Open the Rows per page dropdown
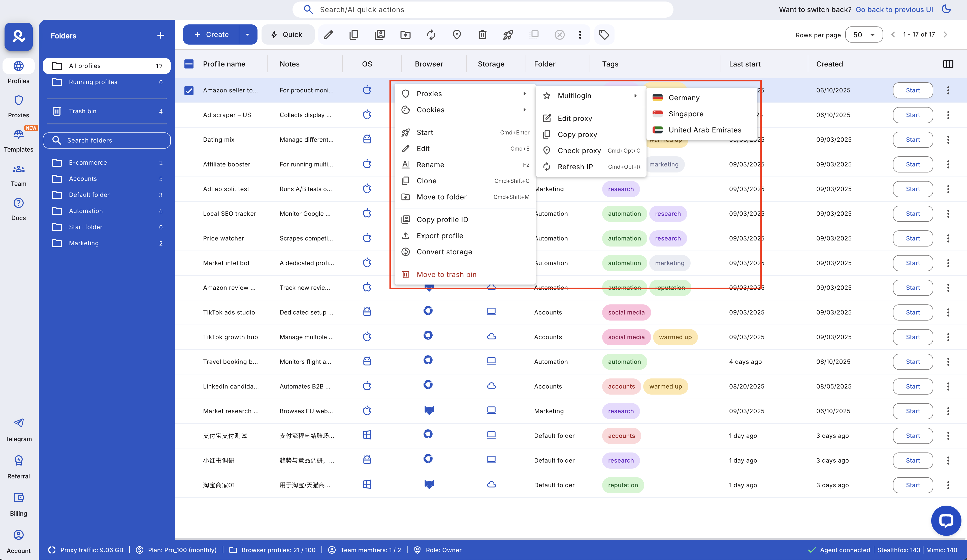The width and height of the screenshot is (967, 560). tap(864, 35)
